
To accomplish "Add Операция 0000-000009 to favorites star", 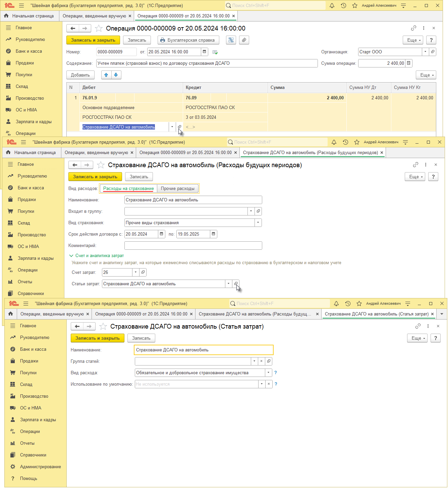I will pyautogui.click(x=99, y=28).
